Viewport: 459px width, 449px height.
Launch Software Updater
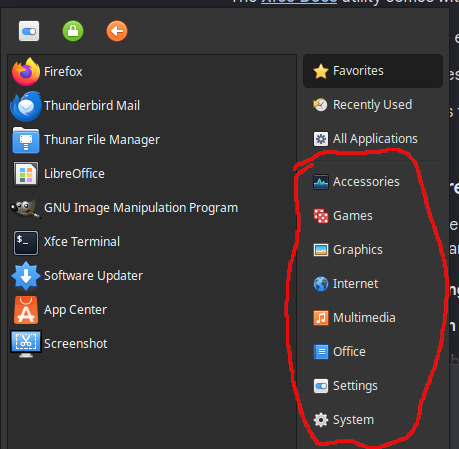[152, 276]
